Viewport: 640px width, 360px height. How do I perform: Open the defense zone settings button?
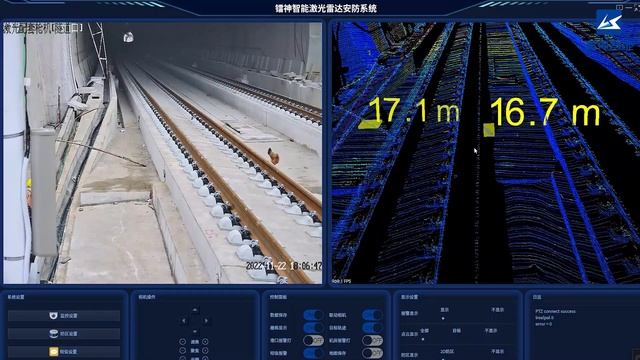pyautogui.click(x=64, y=333)
